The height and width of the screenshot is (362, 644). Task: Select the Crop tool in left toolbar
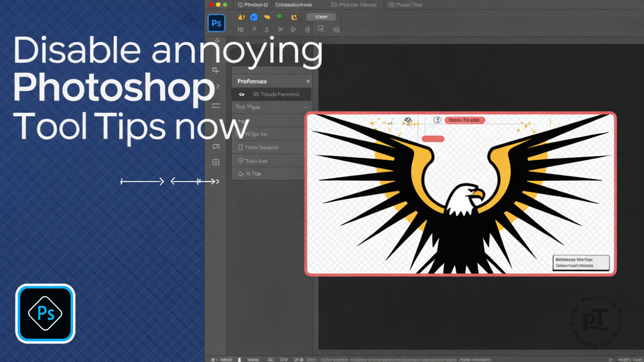tap(216, 70)
